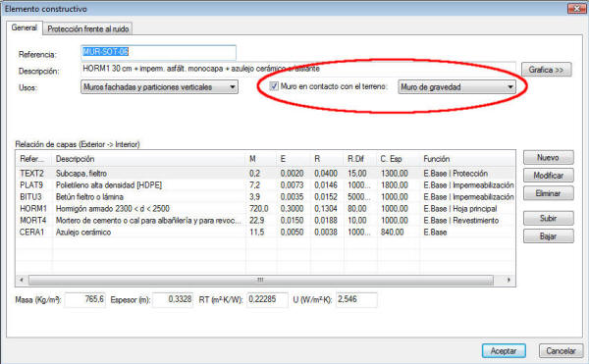The image size is (589, 364).
Task: Click 'Subcapa, fieltro' description cell
Action: 81,174
